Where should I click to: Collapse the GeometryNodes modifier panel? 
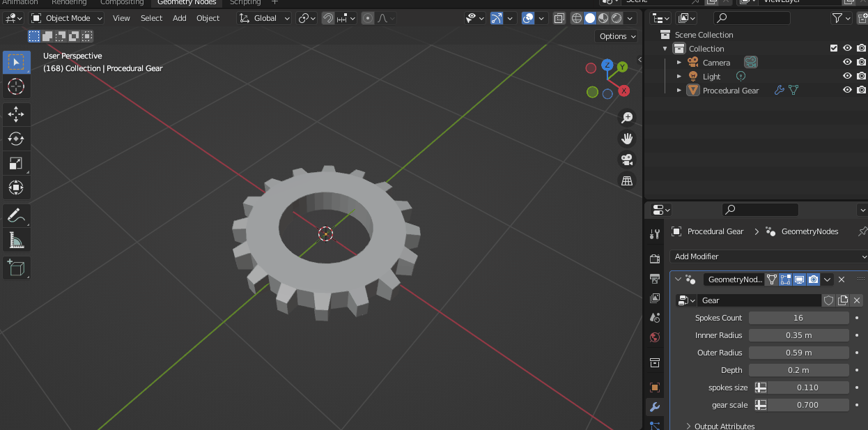tap(679, 279)
